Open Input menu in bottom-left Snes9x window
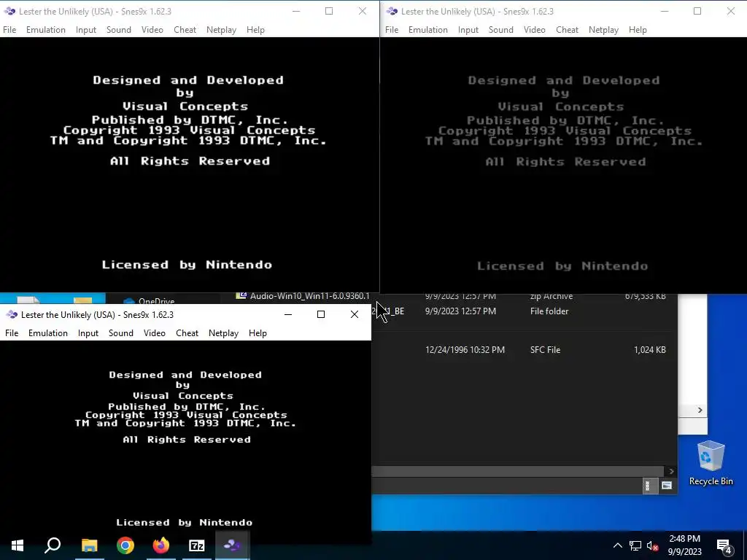 [x=88, y=332]
